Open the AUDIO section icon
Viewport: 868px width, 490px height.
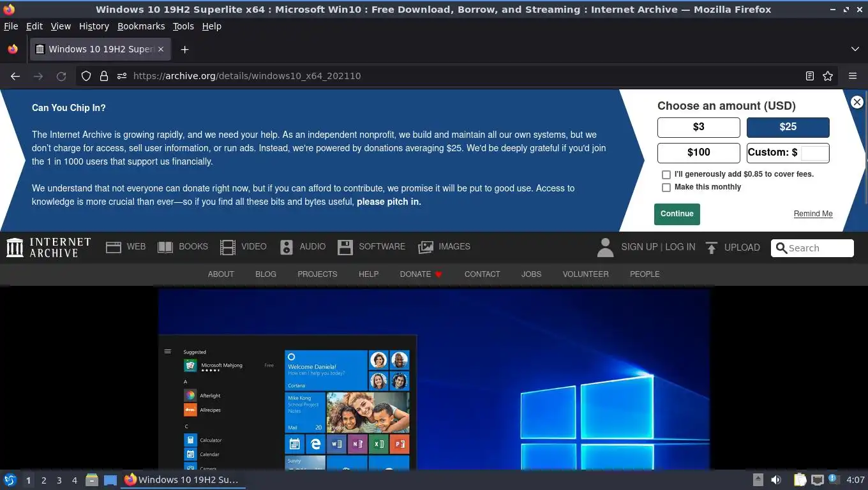tap(287, 248)
